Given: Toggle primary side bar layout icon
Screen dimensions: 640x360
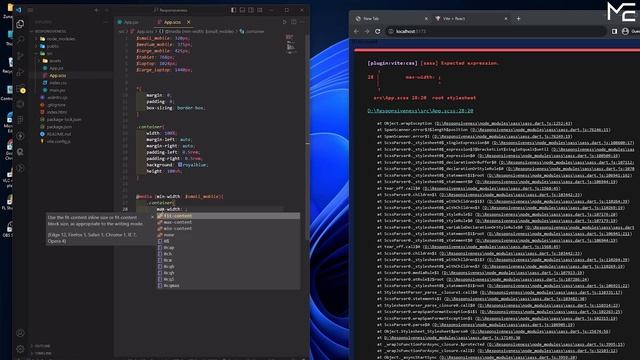Looking at the screenshot, I should [233, 10].
